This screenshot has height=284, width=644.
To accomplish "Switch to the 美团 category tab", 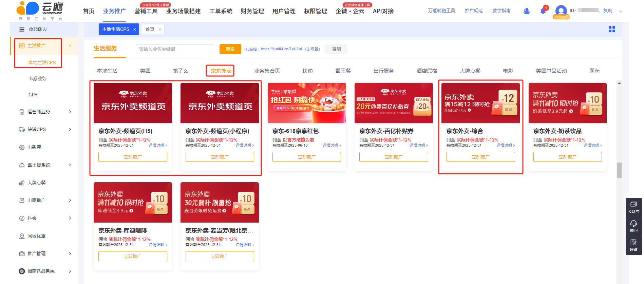I will coord(145,71).
